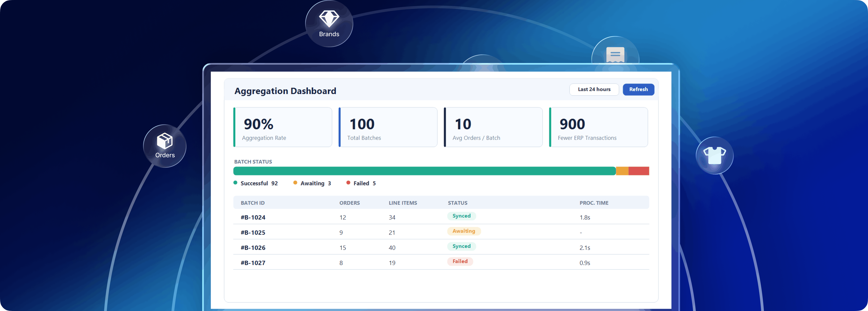Click the Awaiting badge for #B-1025
Screen dimensions: 868x311
coord(464,231)
